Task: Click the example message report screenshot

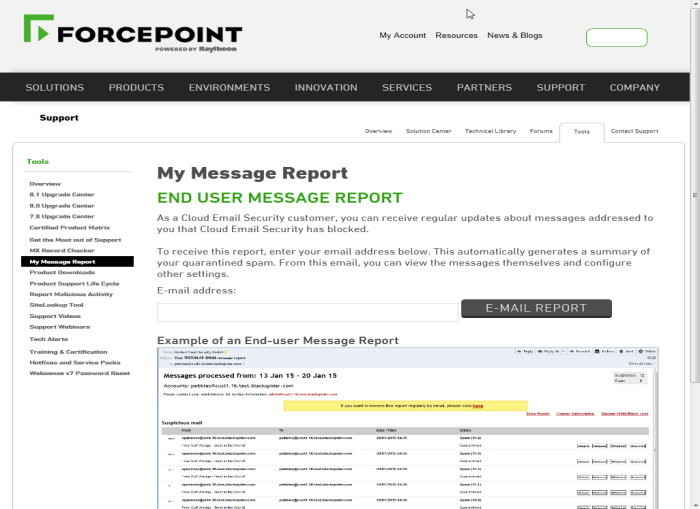Action: click(x=408, y=428)
